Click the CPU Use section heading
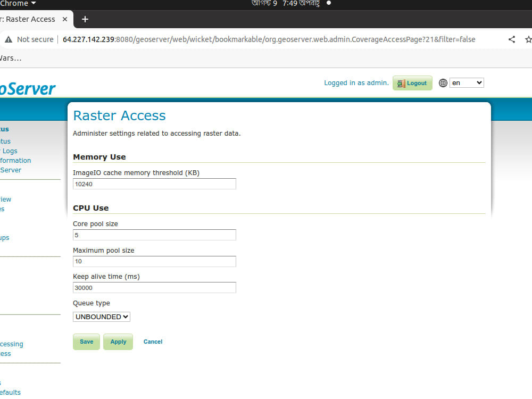This screenshot has height=399, width=532. coord(91,208)
